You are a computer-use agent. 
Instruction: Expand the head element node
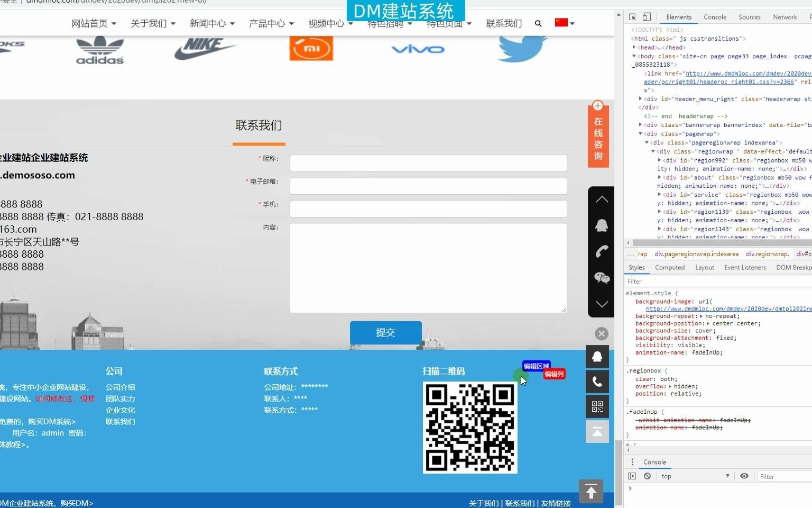634,47
